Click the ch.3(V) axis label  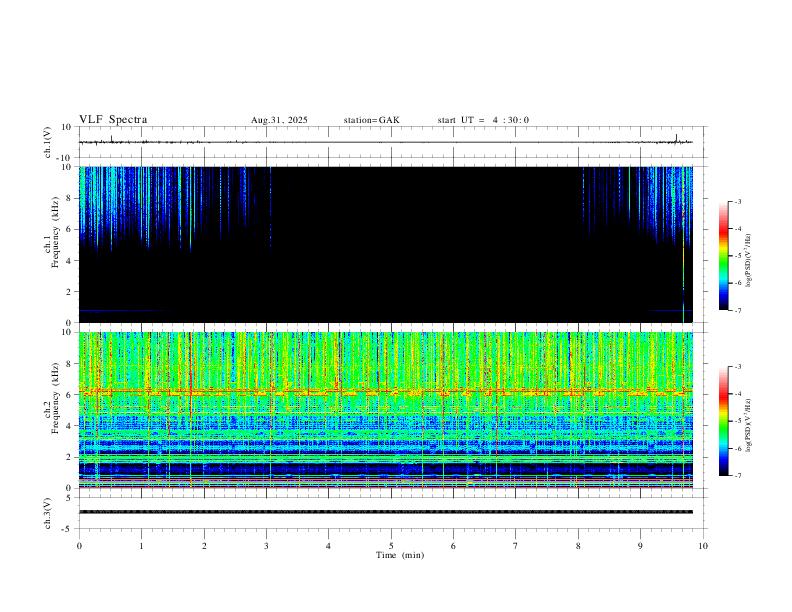(48, 513)
